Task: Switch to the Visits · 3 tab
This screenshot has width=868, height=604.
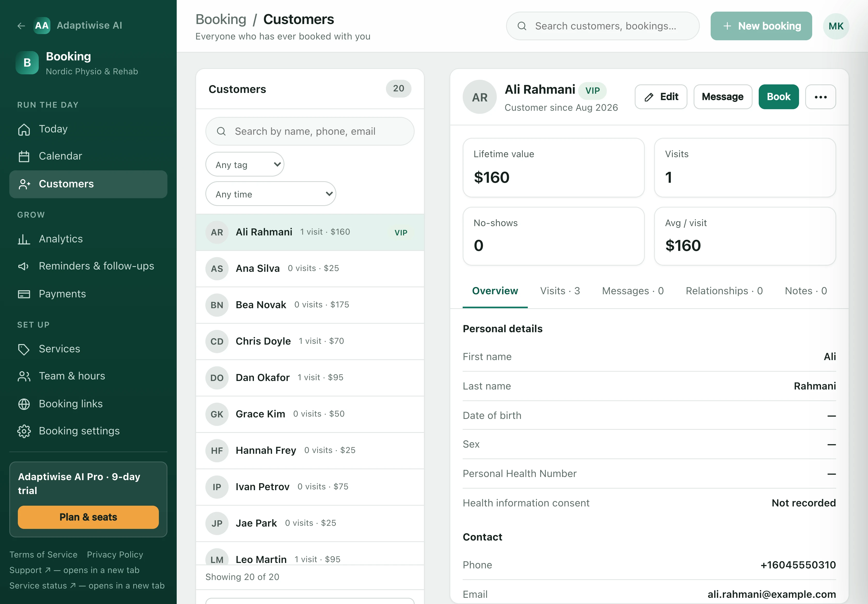Action: click(x=560, y=291)
